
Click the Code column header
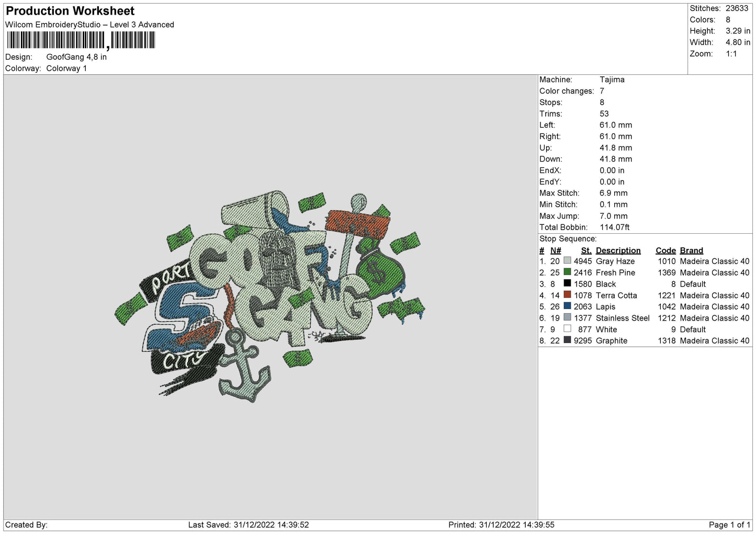(665, 251)
